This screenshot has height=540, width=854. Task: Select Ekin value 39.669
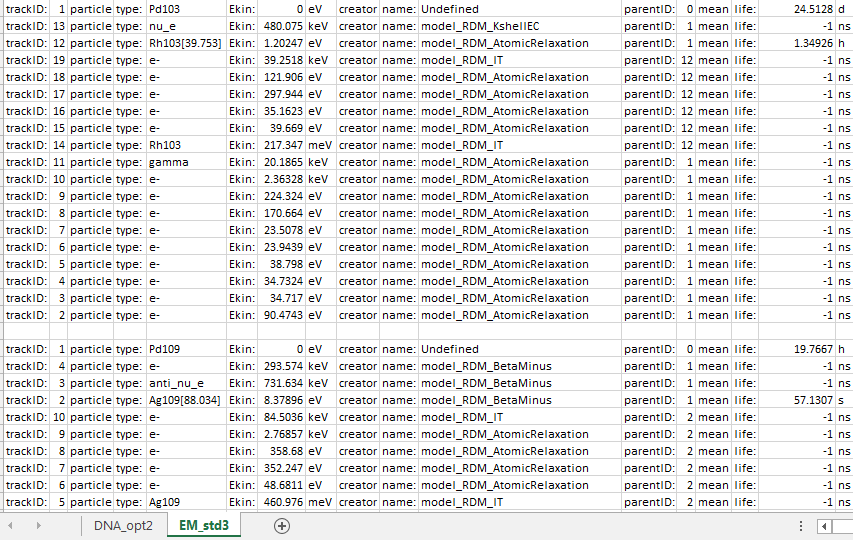click(282, 128)
